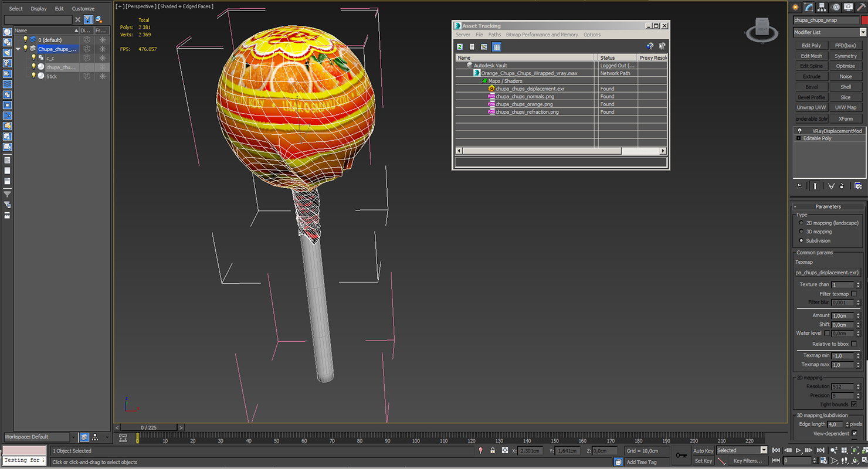Open the Utilities hammer tab
The height and width of the screenshot is (469, 868).
(x=862, y=7)
